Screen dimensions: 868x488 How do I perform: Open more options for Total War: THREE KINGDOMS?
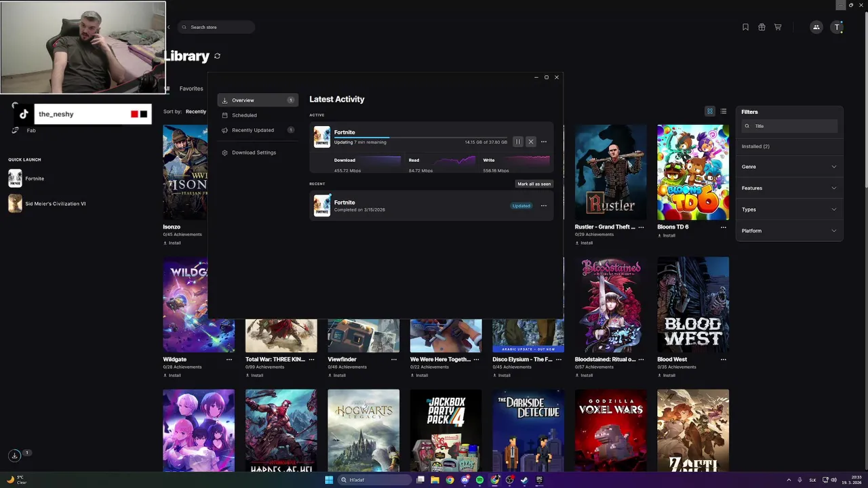pyautogui.click(x=311, y=359)
